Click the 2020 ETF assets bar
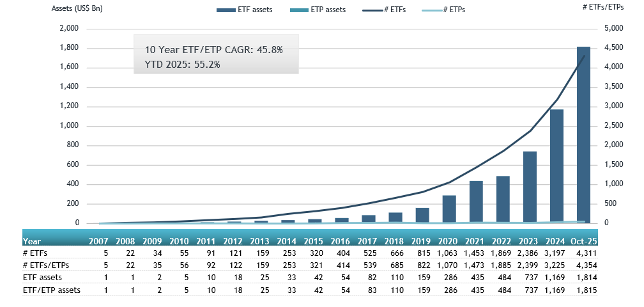 (x=449, y=210)
